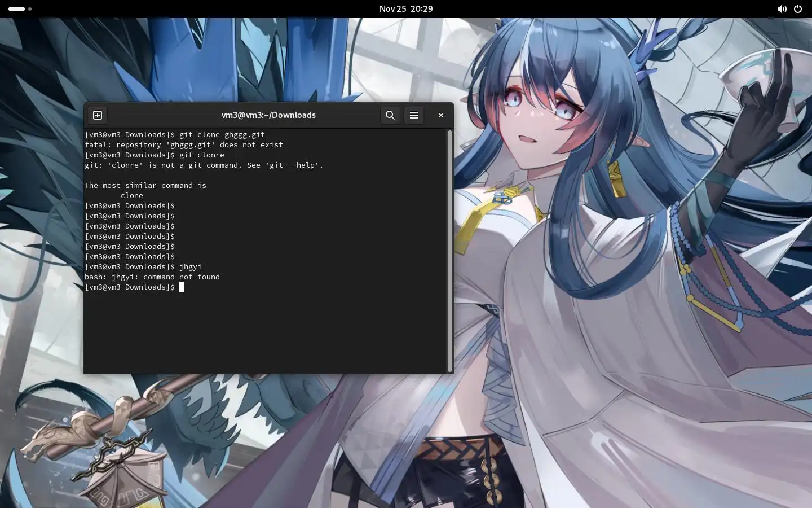The image size is (812, 508).
Task: Close the terminal window
Action: coord(441,115)
